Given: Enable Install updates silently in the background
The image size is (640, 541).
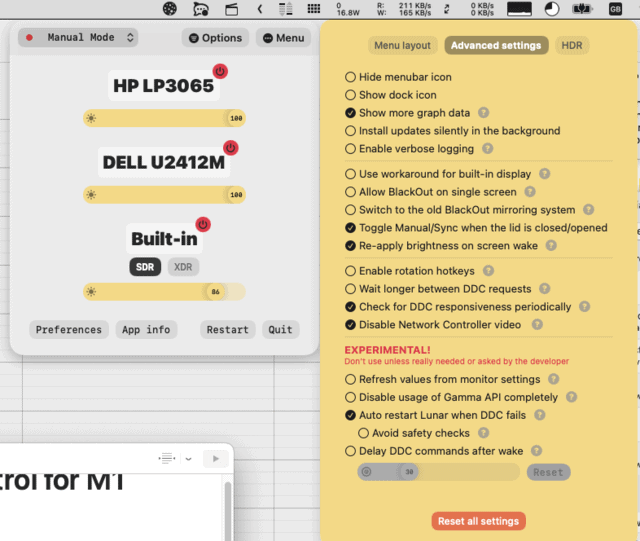Looking at the screenshot, I should click(350, 131).
